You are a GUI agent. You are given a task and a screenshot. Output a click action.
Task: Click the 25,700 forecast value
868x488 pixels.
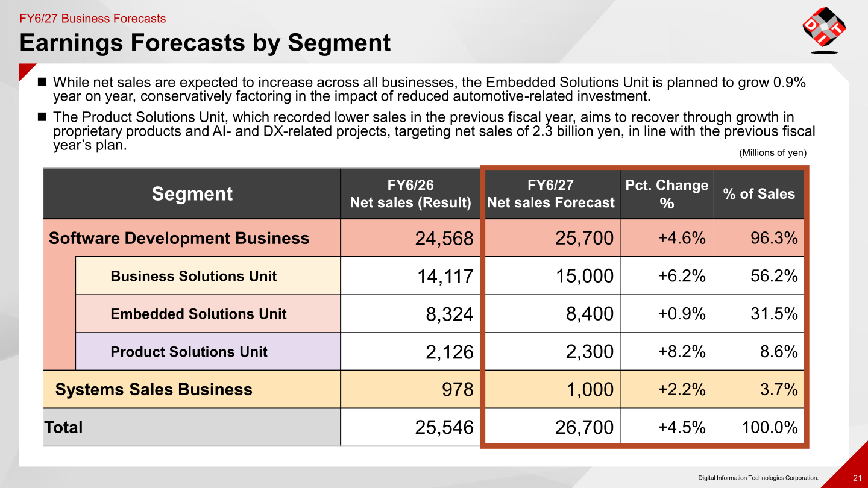click(x=584, y=239)
